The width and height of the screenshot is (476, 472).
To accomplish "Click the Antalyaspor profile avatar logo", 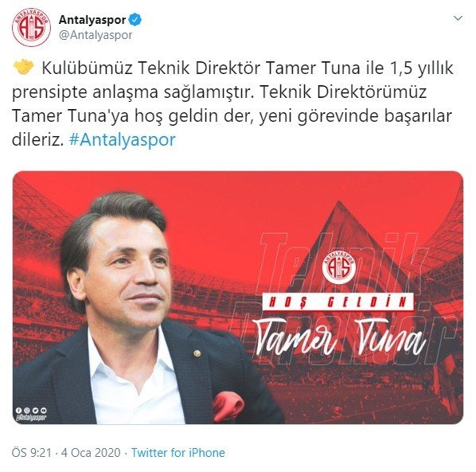I will click(x=31, y=28).
